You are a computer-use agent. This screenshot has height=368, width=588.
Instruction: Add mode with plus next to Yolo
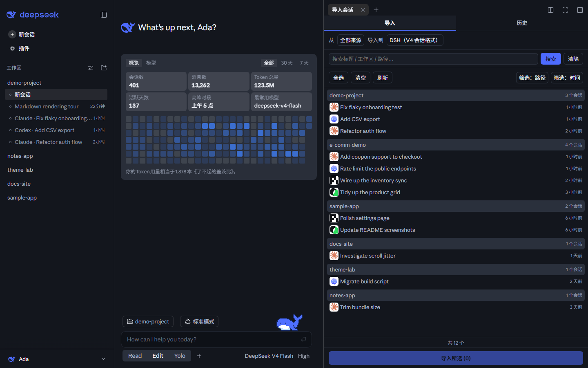coord(199,356)
